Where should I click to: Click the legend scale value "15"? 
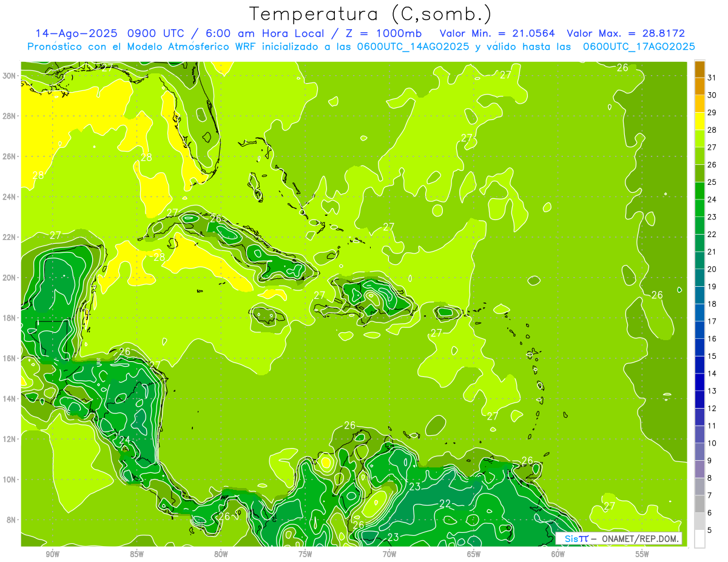(x=712, y=356)
